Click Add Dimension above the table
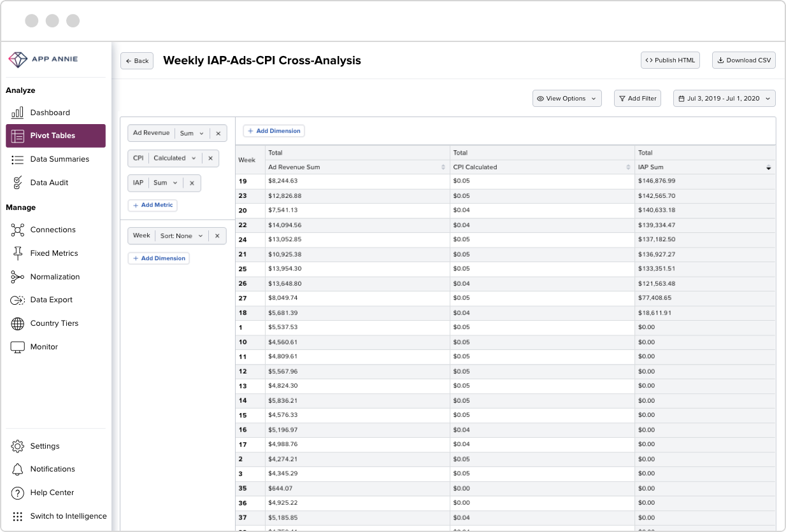Viewport: 786px width, 532px height. 274,131
